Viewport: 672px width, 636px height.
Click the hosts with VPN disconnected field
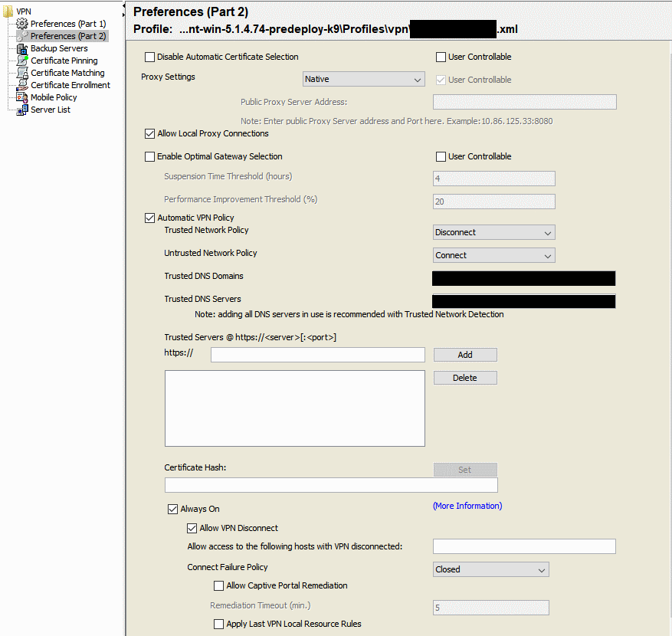click(x=524, y=546)
